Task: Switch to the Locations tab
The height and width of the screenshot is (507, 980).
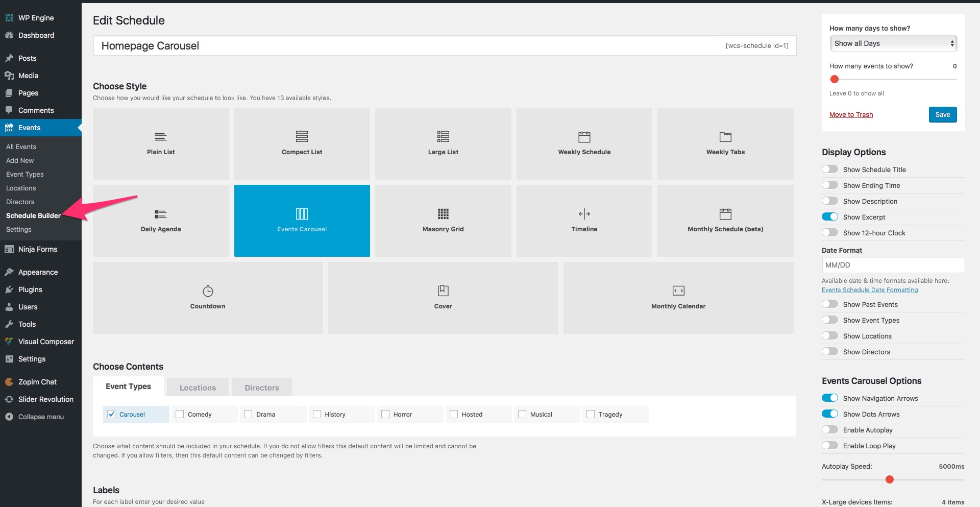Action: click(x=198, y=388)
